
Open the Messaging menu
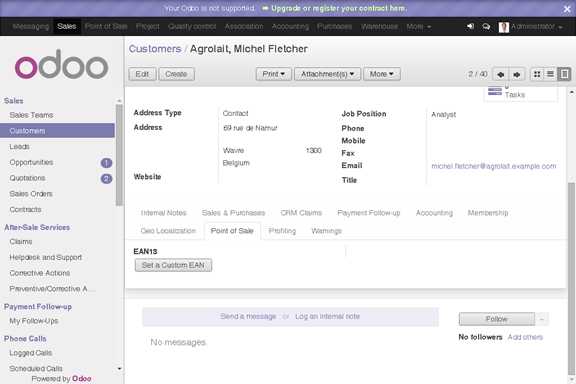(30, 26)
